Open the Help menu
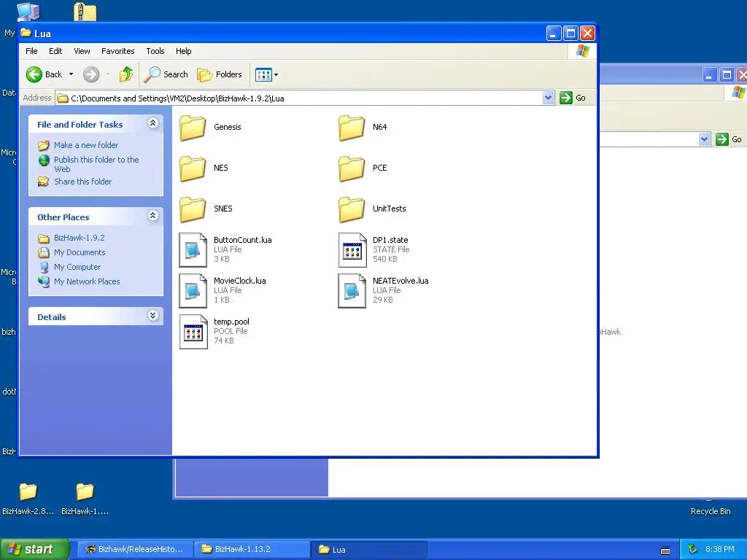747x560 pixels. click(183, 51)
